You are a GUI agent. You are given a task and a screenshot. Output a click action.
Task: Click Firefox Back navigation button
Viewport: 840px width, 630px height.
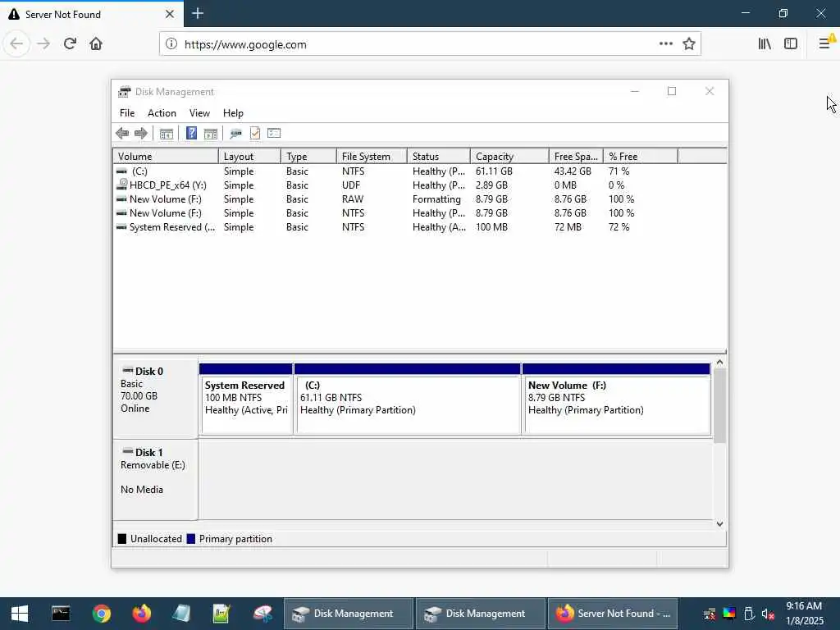(x=16, y=44)
